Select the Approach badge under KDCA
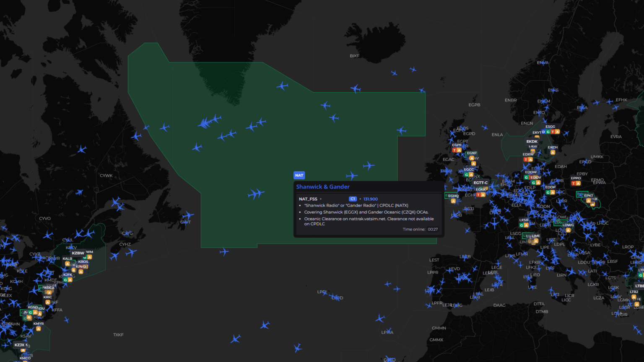Viewport: 644px width, 362px height. [49, 293]
